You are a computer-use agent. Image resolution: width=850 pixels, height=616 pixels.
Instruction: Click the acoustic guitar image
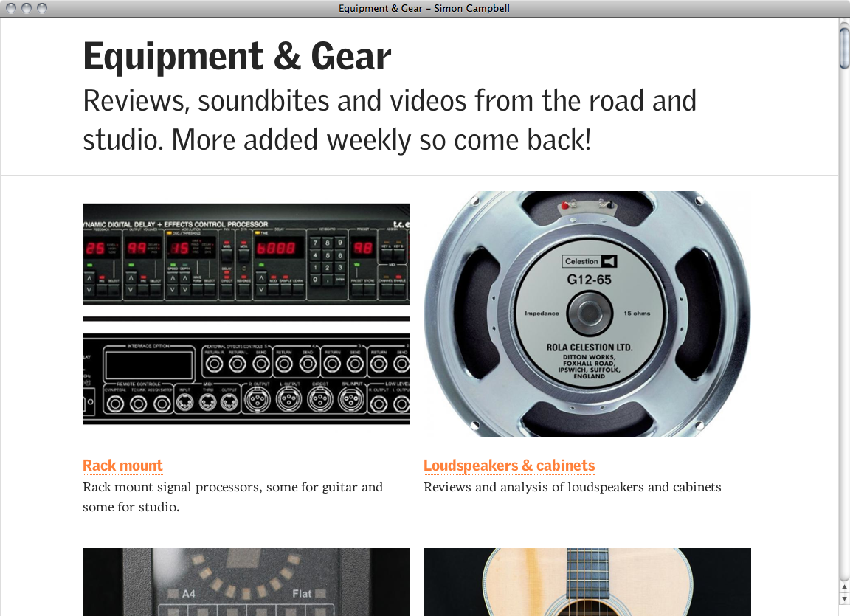click(x=587, y=582)
